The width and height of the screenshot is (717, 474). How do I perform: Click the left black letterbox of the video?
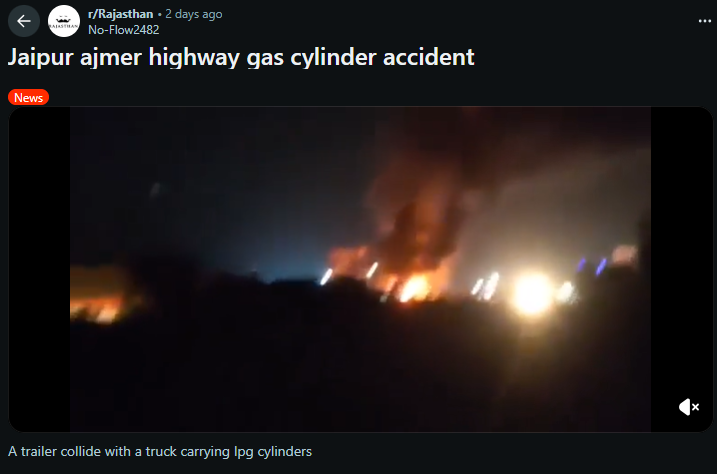39,269
